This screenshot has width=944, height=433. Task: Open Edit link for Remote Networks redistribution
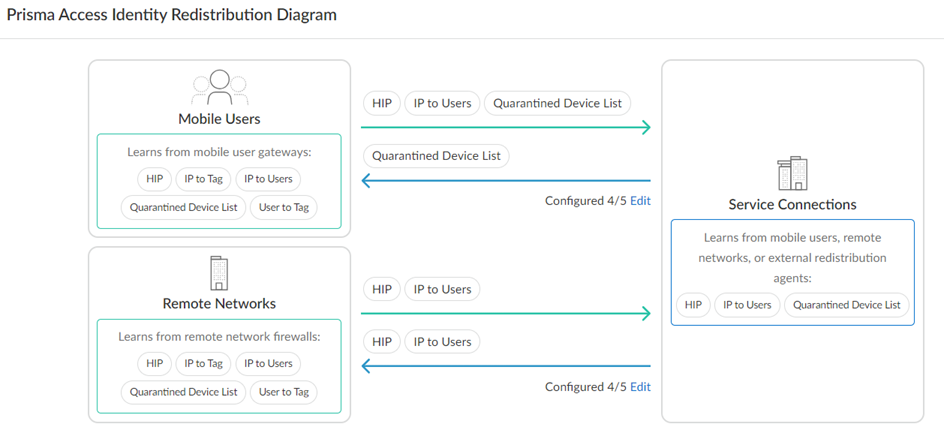tap(640, 387)
